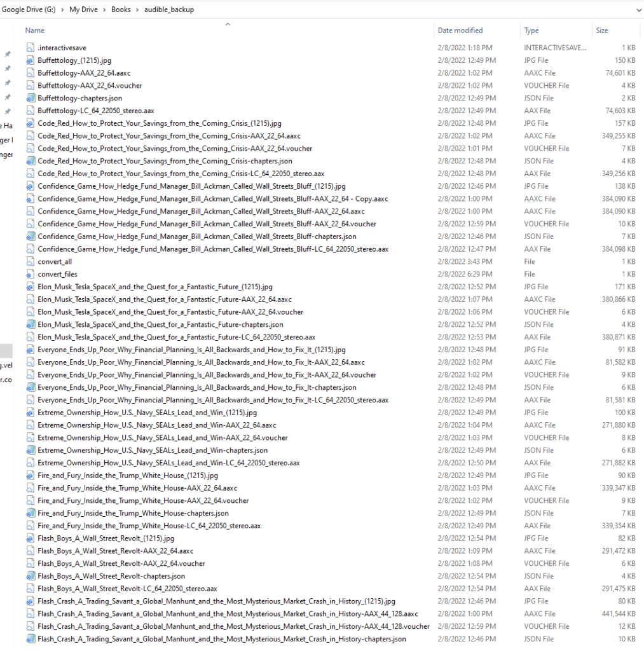The width and height of the screenshot is (644, 651).
Task: Select Fire_and_Fury LC_64_22050_stereo.aax file
Action: (149, 526)
